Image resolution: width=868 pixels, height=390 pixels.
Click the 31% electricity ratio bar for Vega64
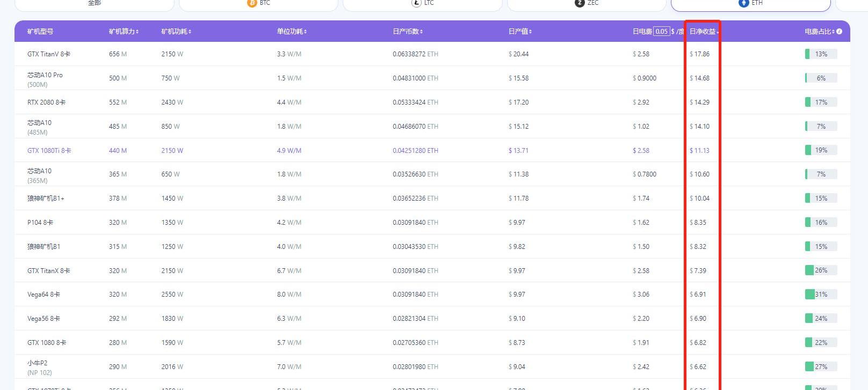coord(821,295)
